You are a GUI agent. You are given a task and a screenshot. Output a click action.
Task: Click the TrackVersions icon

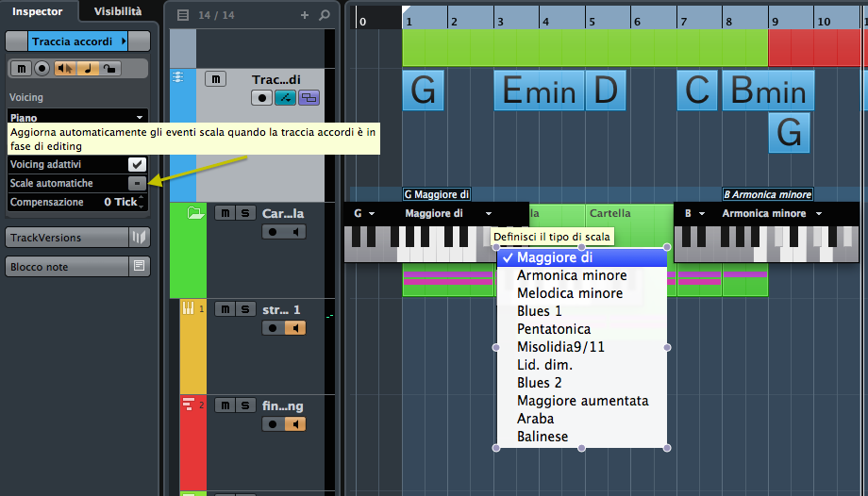(139, 238)
